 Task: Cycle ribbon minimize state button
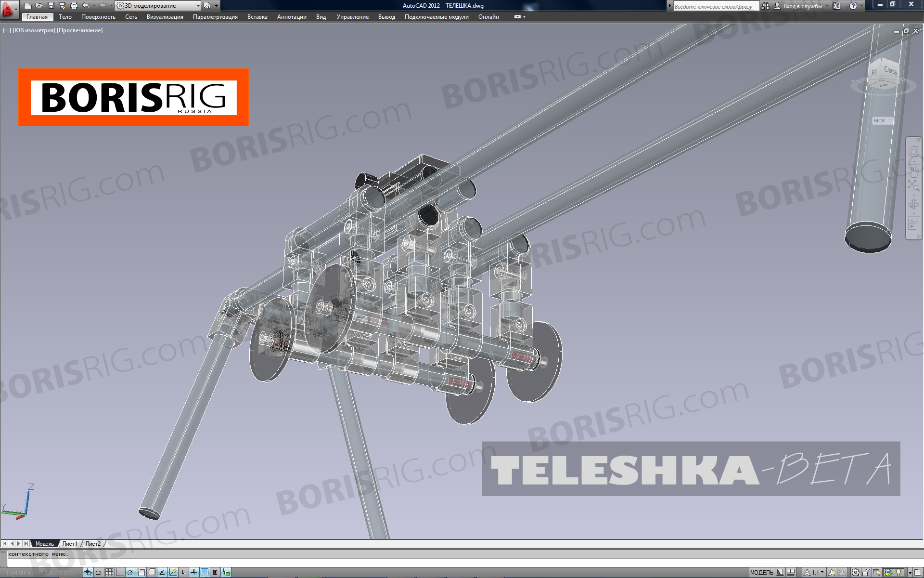[x=517, y=17]
